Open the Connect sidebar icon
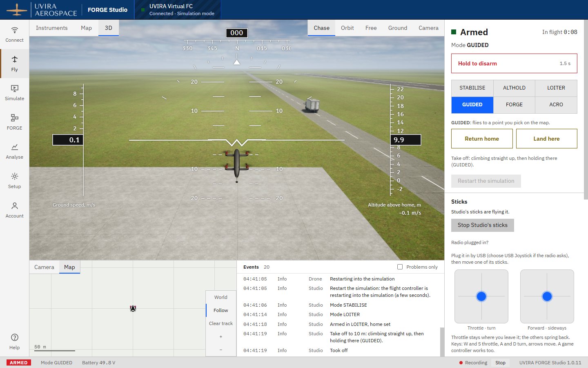588x368 pixels. (14, 34)
